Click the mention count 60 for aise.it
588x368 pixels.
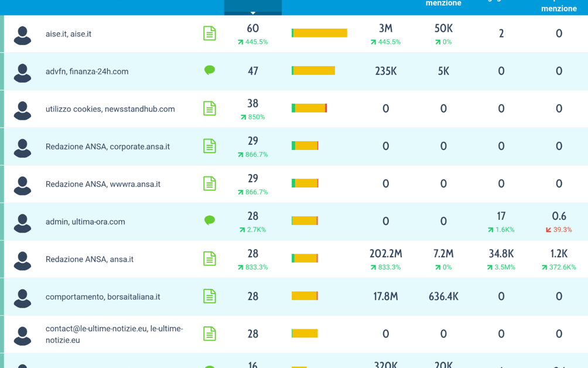253,29
